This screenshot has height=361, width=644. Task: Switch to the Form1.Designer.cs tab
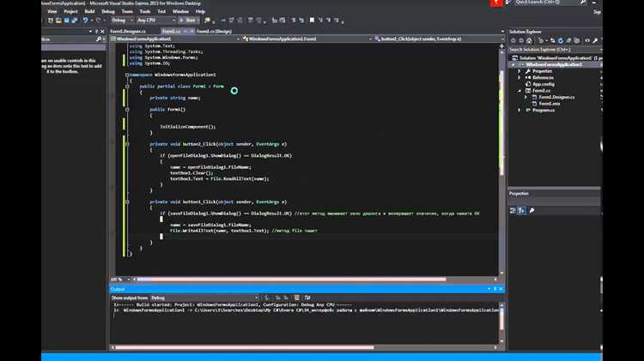point(128,31)
